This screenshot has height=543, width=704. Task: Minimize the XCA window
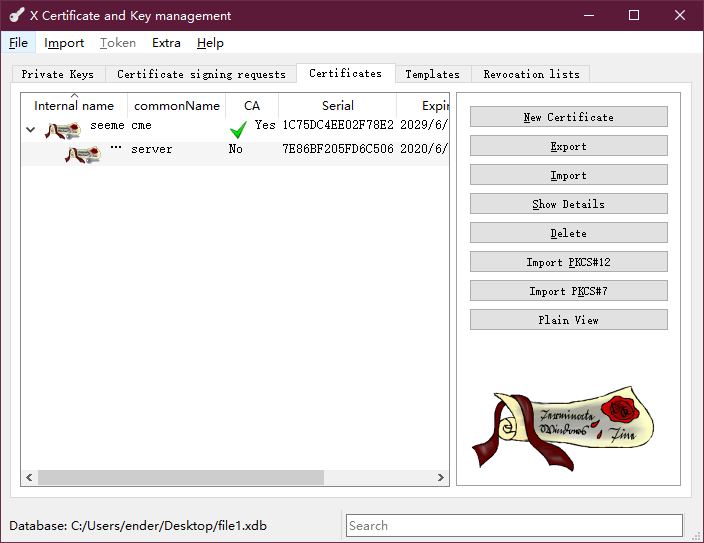pyautogui.click(x=589, y=15)
